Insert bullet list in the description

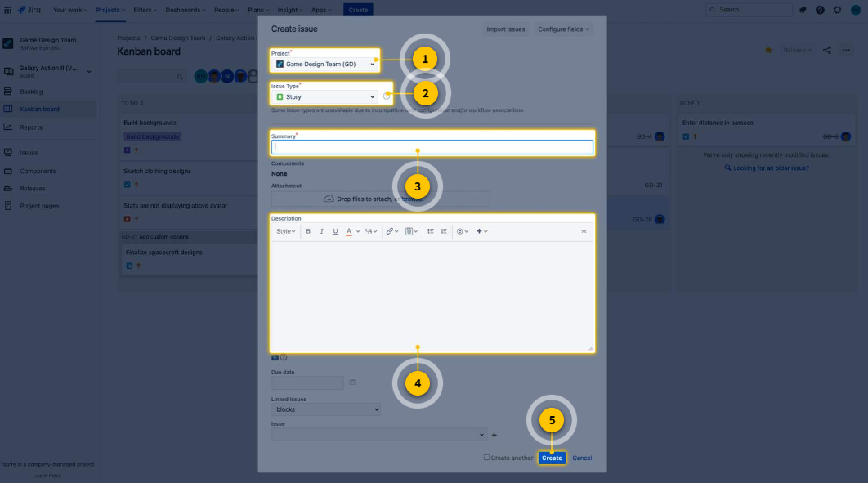click(x=431, y=231)
